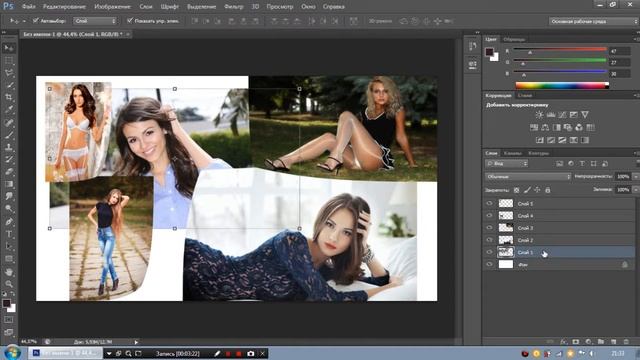
Task: Open the status bar info arrow
Action: (136, 342)
